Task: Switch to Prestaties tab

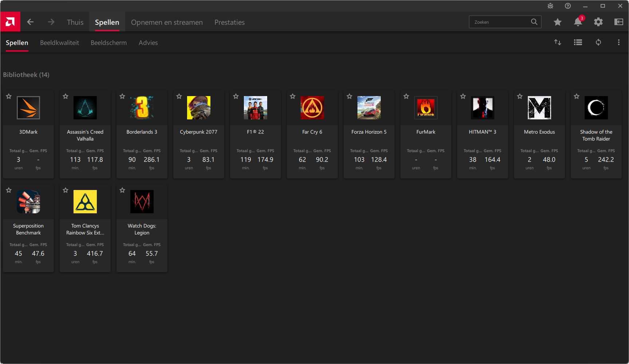Action: 229,22
